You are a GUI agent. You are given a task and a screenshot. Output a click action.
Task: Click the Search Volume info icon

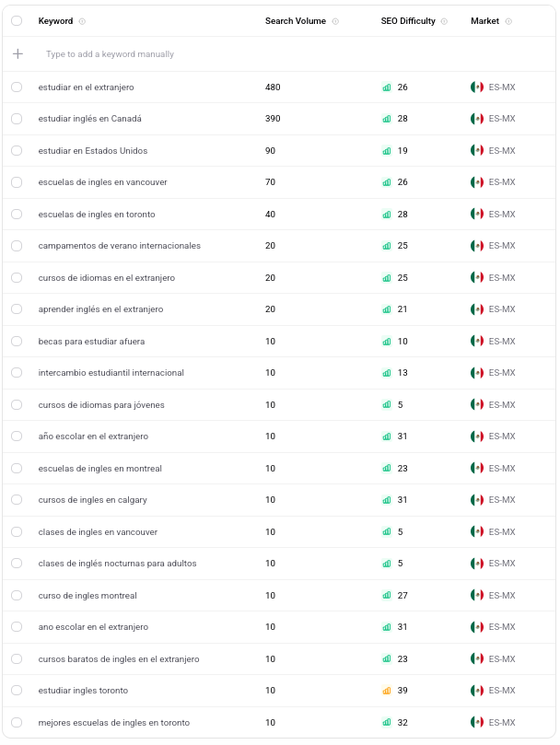pyautogui.click(x=335, y=21)
